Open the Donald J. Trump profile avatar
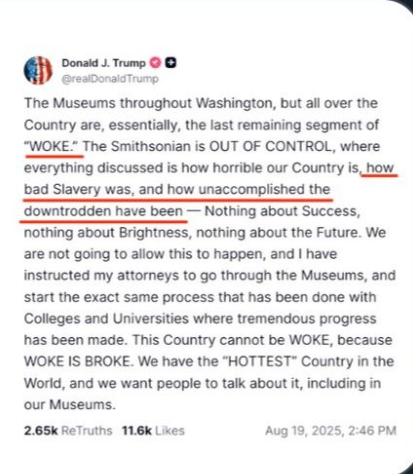The width and height of the screenshot is (413, 474). coord(38,70)
